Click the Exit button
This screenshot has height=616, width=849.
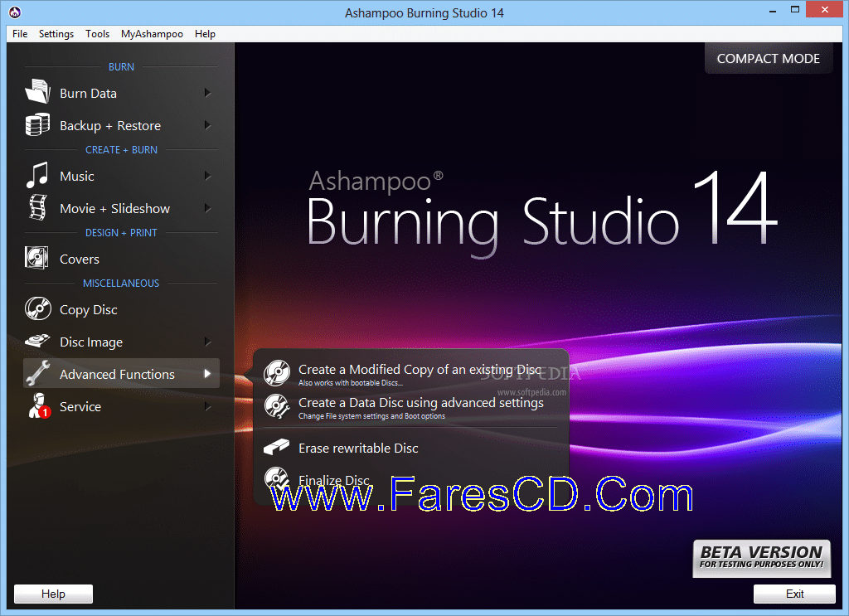click(x=794, y=594)
